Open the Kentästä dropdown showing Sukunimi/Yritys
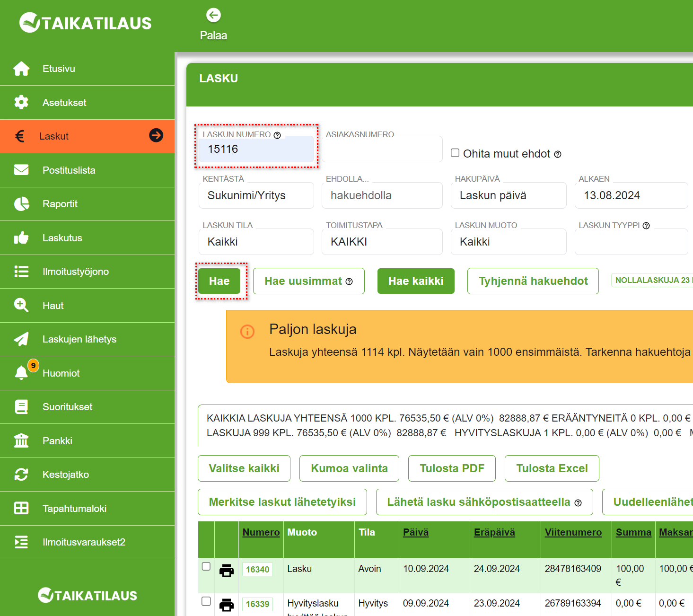Screen dimensions: 693x616 click(x=256, y=195)
